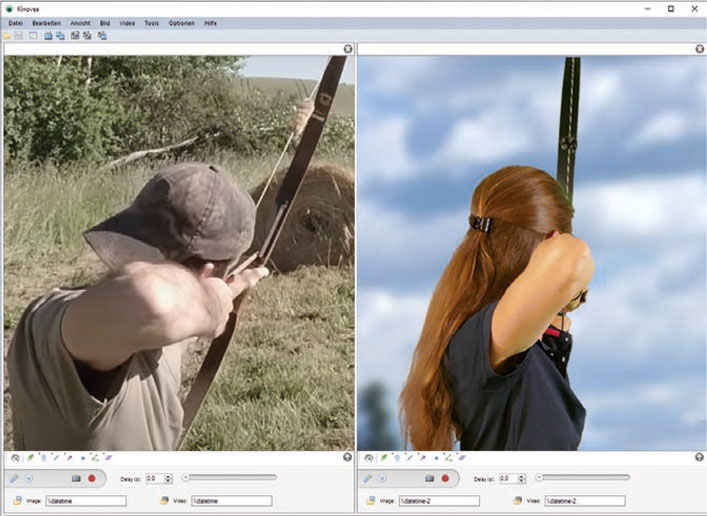Close the left capture screen
Image resolution: width=707 pixels, height=516 pixels.
(x=348, y=48)
